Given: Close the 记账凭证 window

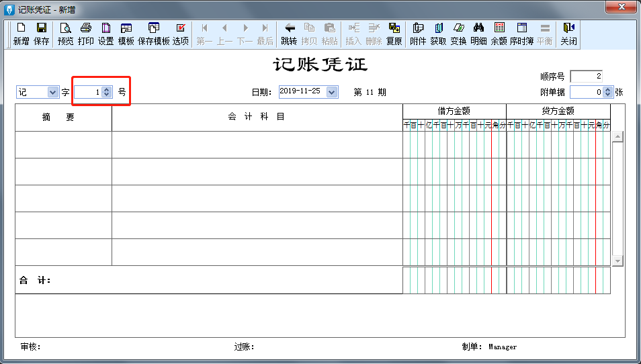Looking at the screenshot, I should 622,7.
